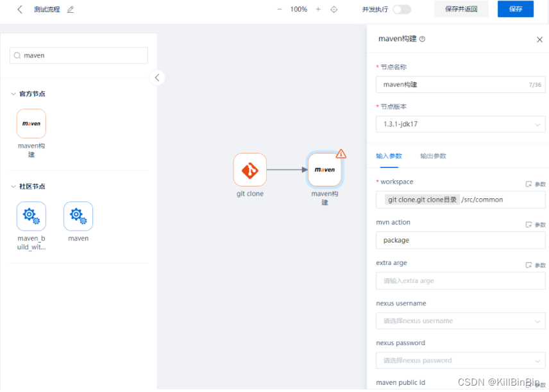The height and width of the screenshot is (392, 549).
Task: Close the maven构建 settings panel
Action: [x=539, y=40]
